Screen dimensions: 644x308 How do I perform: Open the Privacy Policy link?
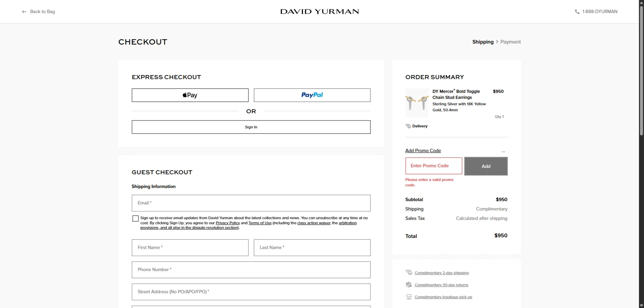pos(228,223)
